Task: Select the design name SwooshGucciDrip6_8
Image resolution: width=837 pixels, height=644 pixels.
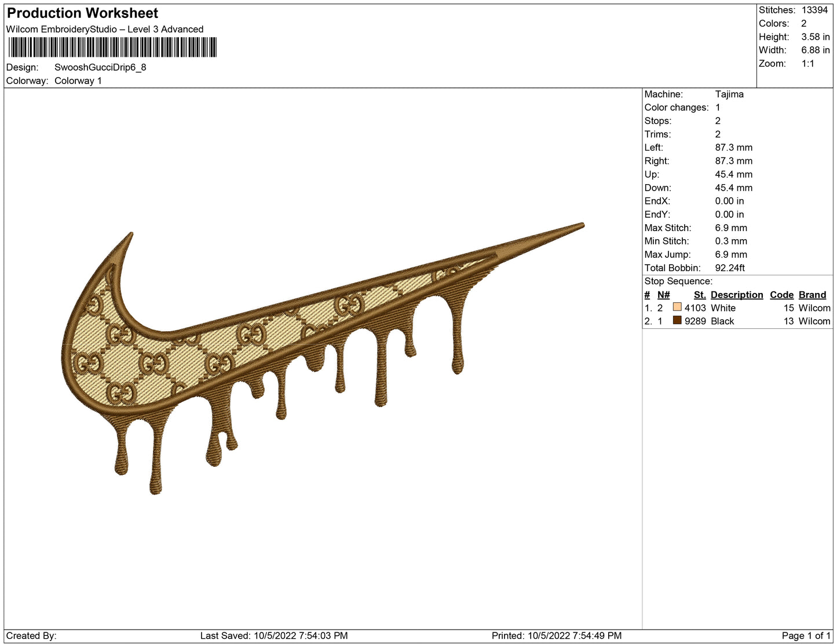Action: click(x=100, y=67)
